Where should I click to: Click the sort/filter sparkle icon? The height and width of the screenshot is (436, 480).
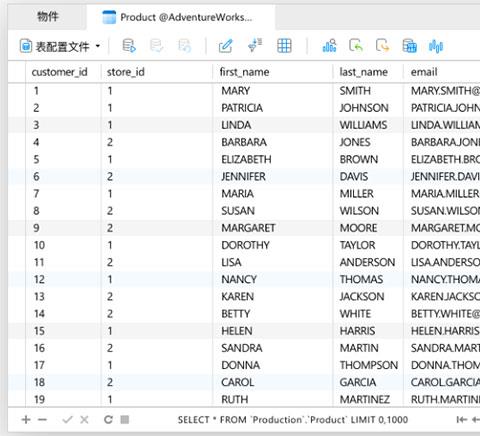[x=255, y=46]
